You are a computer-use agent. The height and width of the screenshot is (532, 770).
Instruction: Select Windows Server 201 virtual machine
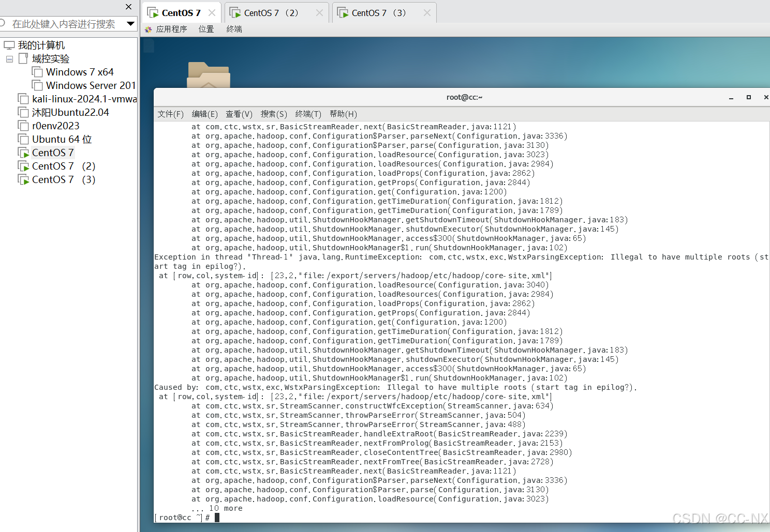point(91,86)
